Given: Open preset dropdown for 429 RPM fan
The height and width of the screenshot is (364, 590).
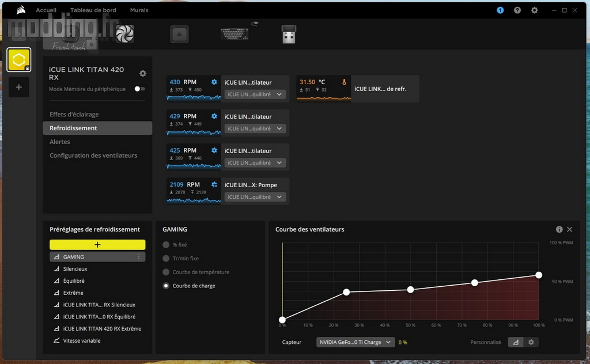Looking at the screenshot, I should coord(255,128).
